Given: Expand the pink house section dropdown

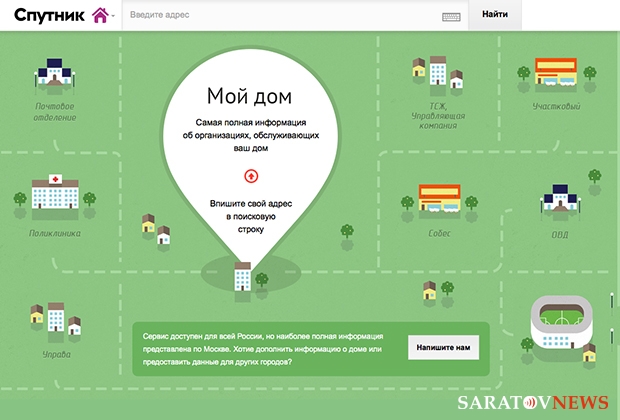Looking at the screenshot, I should click(x=103, y=15).
